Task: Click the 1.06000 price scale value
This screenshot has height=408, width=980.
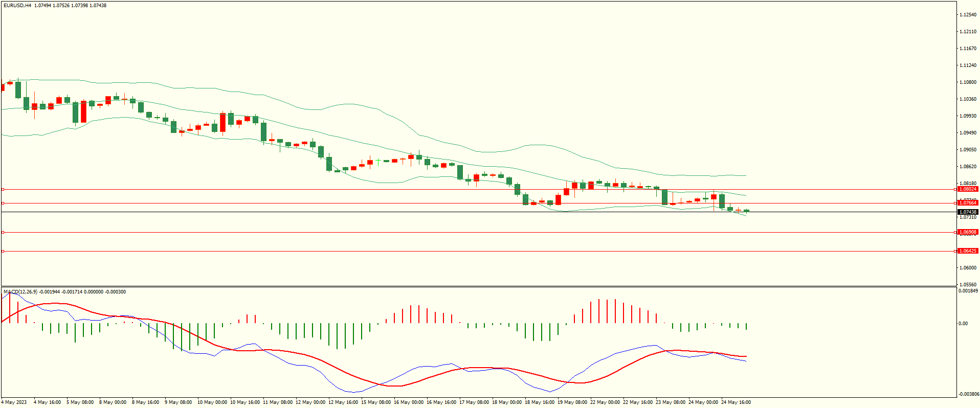Action: pyautogui.click(x=968, y=268)
